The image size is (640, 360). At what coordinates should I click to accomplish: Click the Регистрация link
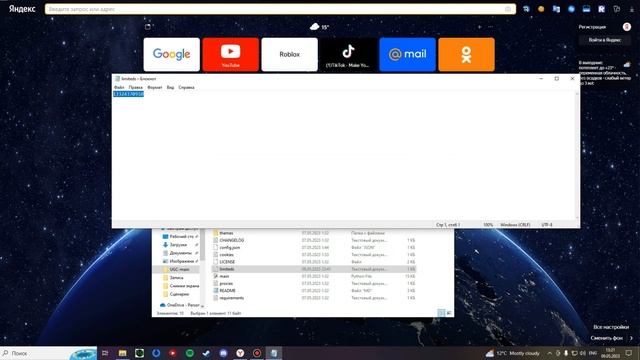click(x=592, y=27)
